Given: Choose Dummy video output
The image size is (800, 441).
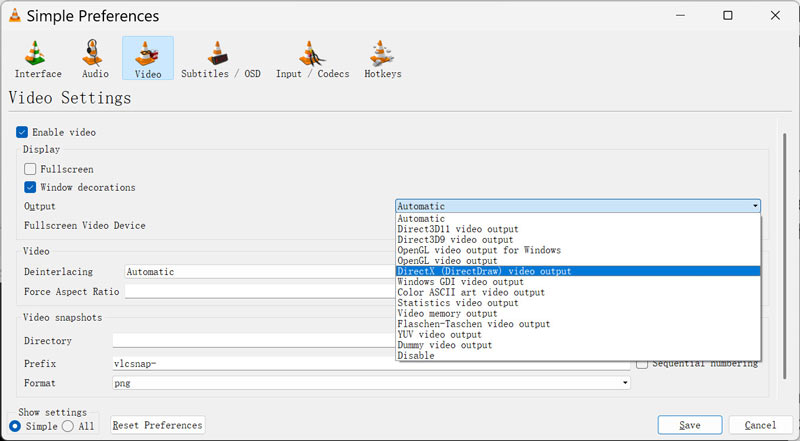Looking at the screenshot, I should [578, 345].
